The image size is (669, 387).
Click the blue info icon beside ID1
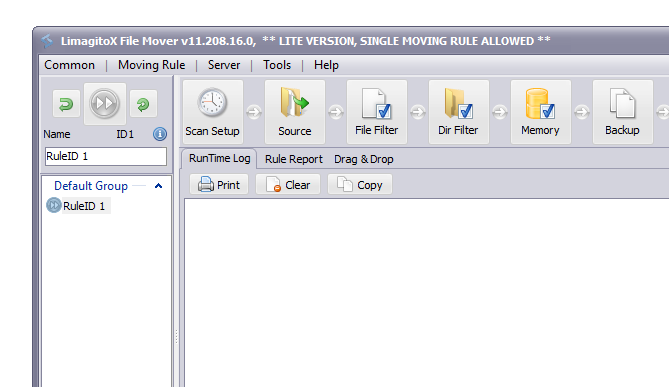(160, 134)
